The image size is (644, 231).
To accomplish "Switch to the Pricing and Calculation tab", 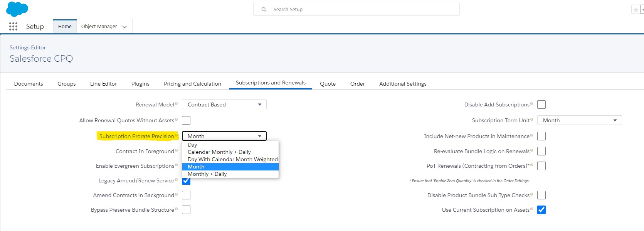I will point(192,84).
